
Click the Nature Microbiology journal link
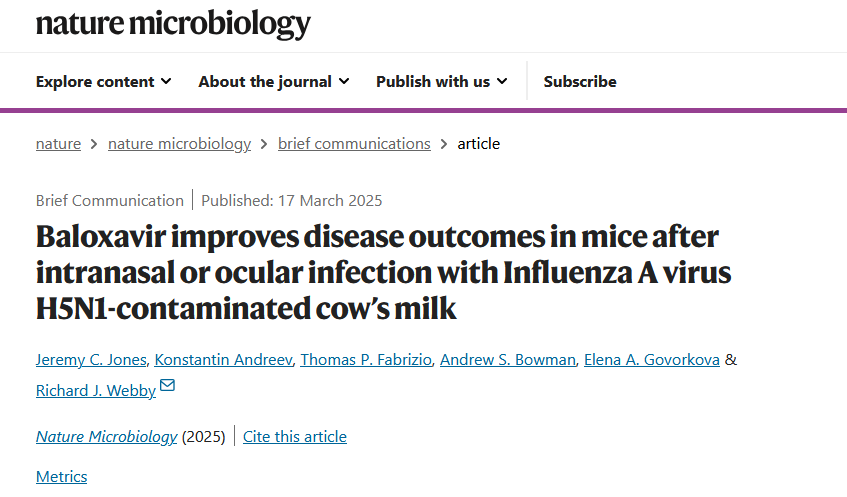click(106, 437)
